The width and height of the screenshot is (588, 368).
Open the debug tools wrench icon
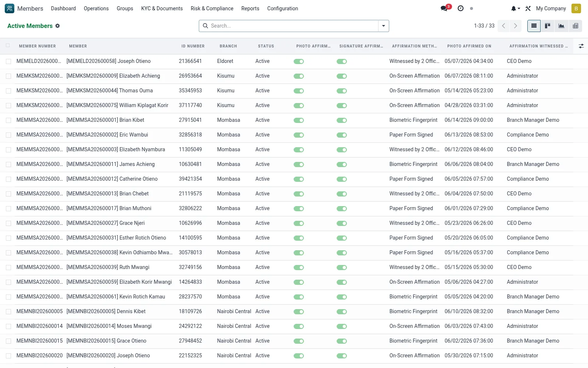528,8
